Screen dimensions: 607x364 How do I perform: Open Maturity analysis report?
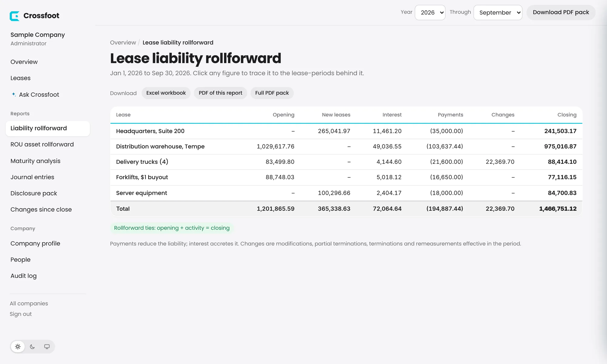tap(36, 161)
